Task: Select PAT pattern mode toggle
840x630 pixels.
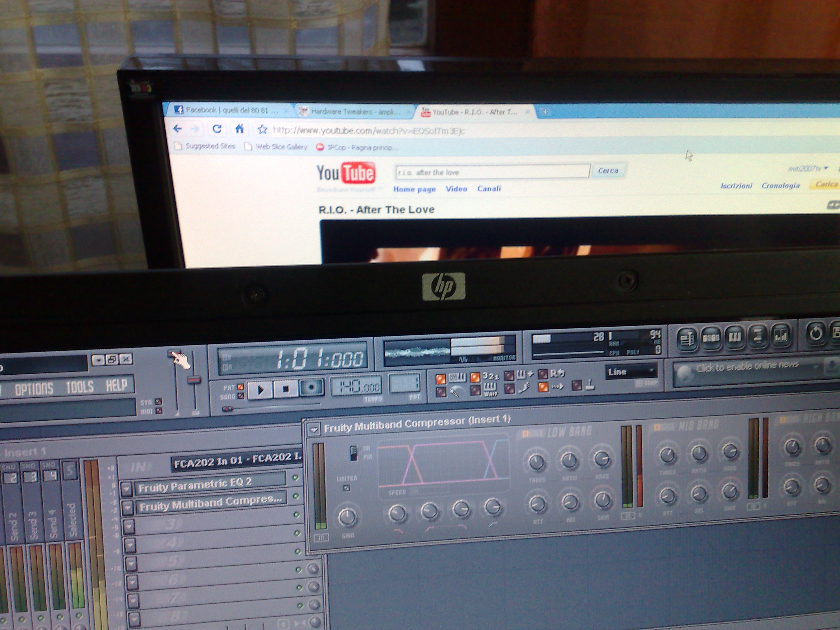Action: click(x=240, y=387)
